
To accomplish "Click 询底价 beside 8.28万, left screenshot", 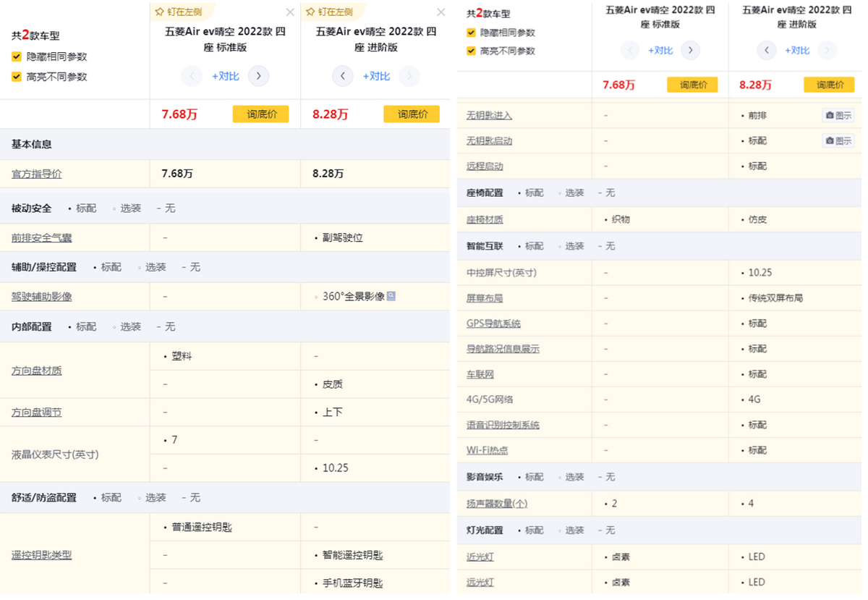I will coord(412,114).
